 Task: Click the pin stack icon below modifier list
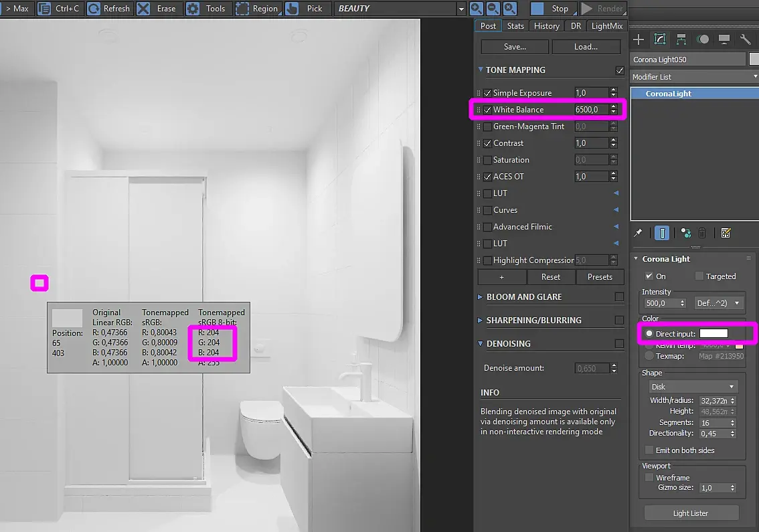point(638,234)
